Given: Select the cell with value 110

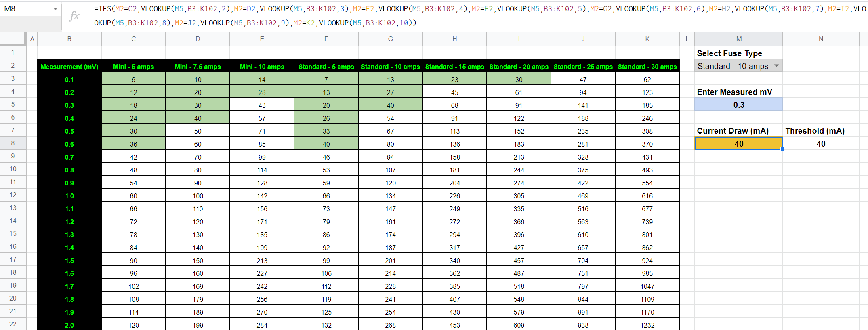Looking at the screenshot, I should 198,209.
